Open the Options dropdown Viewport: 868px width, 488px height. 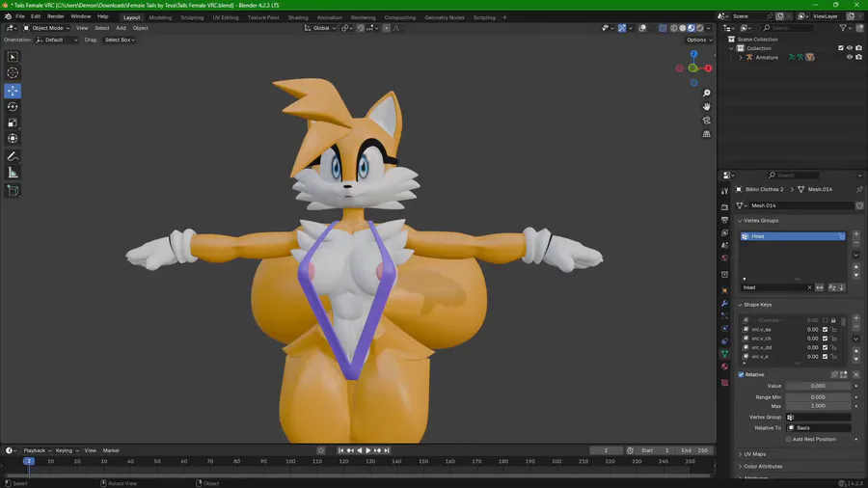click(x=699, y=40)
